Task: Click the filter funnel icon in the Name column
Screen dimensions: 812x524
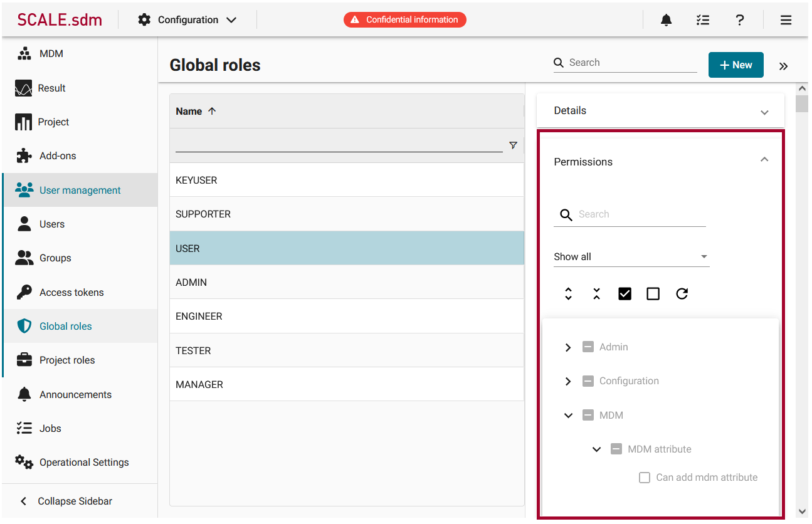Action: click(x=514, y=145)
